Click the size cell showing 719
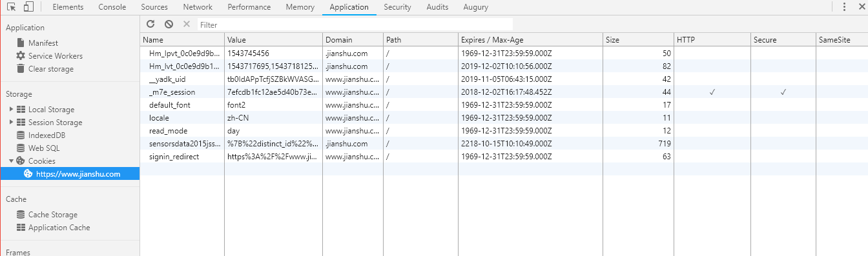The image size is (868, 256). pos(638,144)
